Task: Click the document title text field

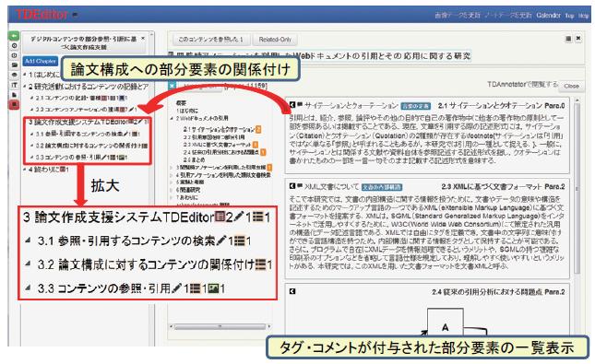Action: [x=319, y=56]
